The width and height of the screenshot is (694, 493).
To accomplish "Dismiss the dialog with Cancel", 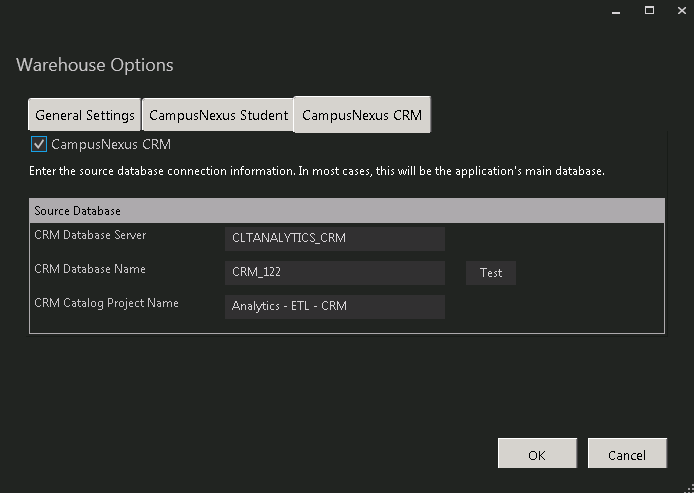I will (627, 454).
